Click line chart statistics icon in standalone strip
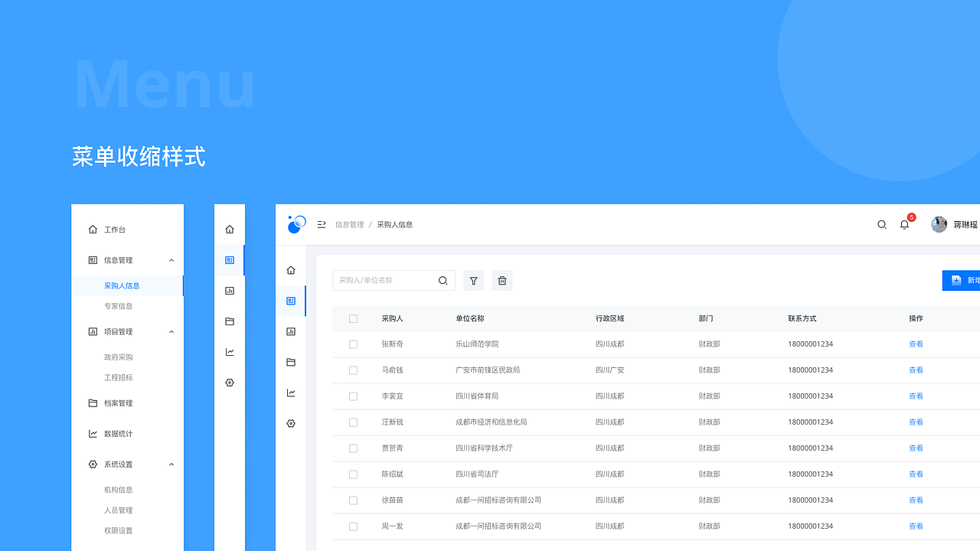Viewport: 980px width, 551px height. coord(230,352)
